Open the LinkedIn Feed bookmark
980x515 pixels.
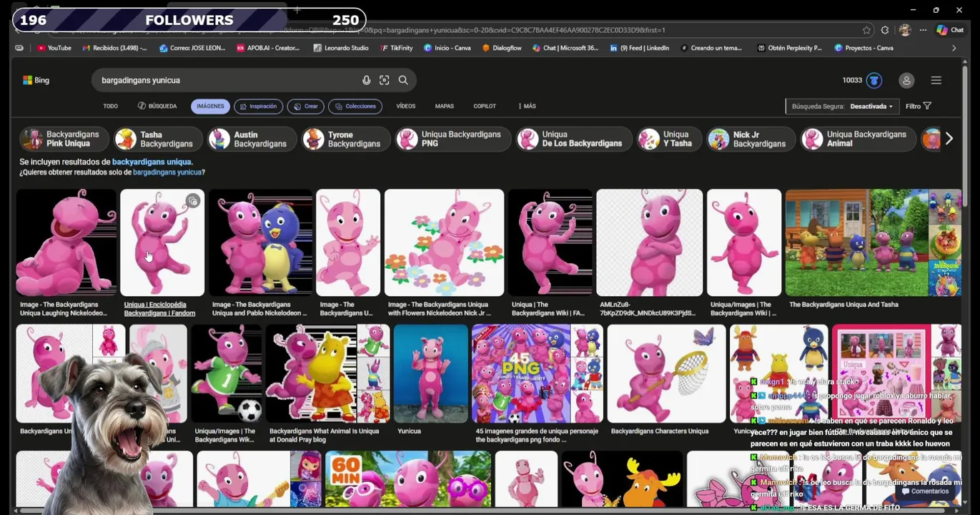[639, 48]
